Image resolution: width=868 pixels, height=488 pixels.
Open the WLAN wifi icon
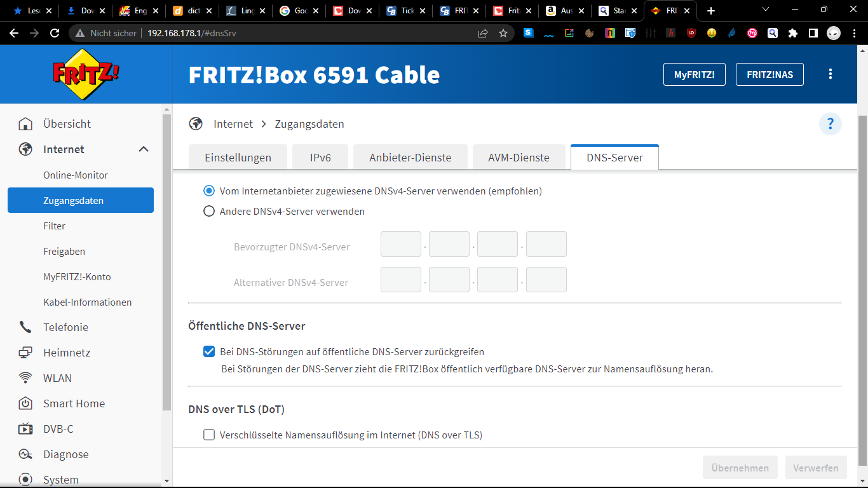25,378
